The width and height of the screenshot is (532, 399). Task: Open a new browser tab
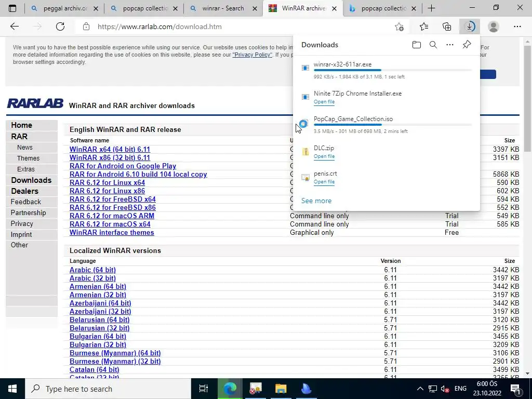point(431,8)
